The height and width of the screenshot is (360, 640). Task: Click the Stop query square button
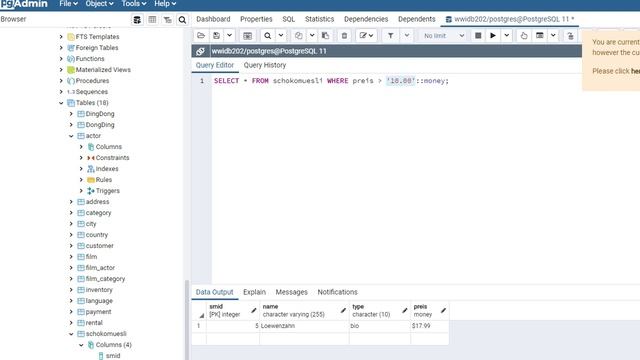coord(478,36)
